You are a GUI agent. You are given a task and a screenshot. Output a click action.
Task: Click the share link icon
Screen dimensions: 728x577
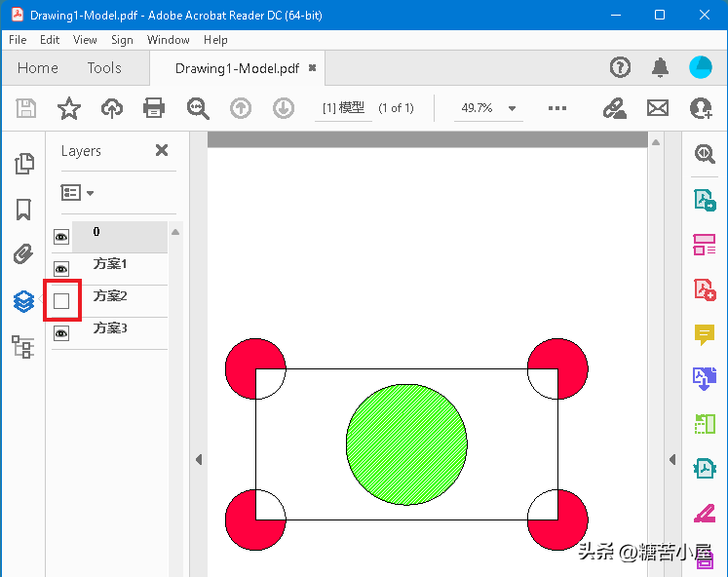615,108
